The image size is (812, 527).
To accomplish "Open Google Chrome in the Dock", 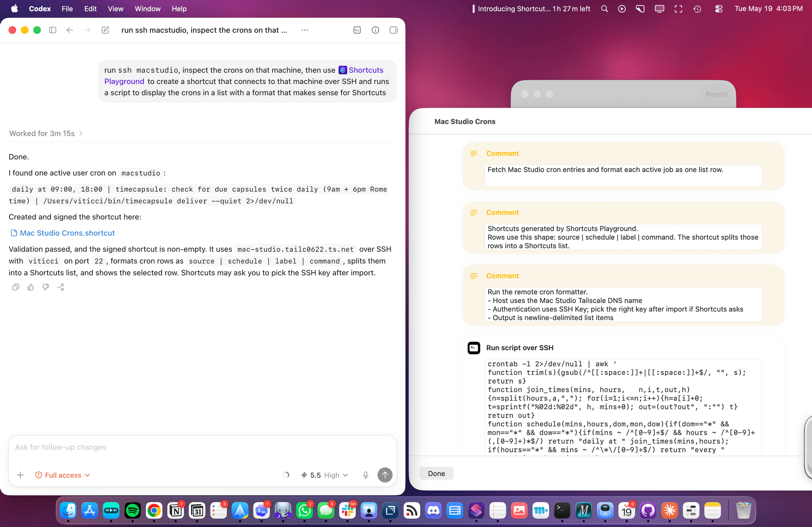I will coord(154,511).
